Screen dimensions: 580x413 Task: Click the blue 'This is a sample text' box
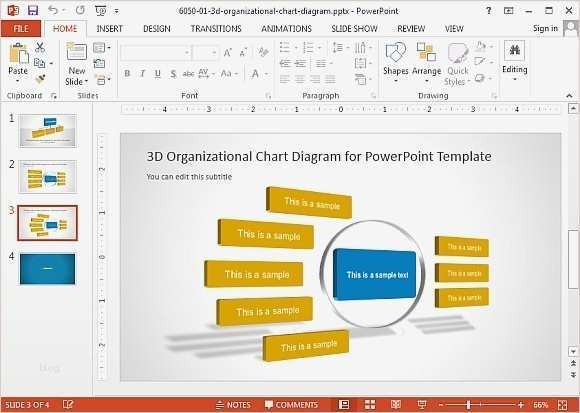click(375, 274)
